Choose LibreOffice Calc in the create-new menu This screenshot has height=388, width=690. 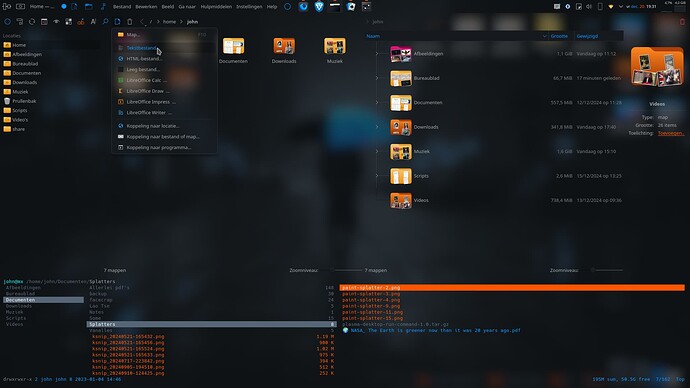coord(164,80)
